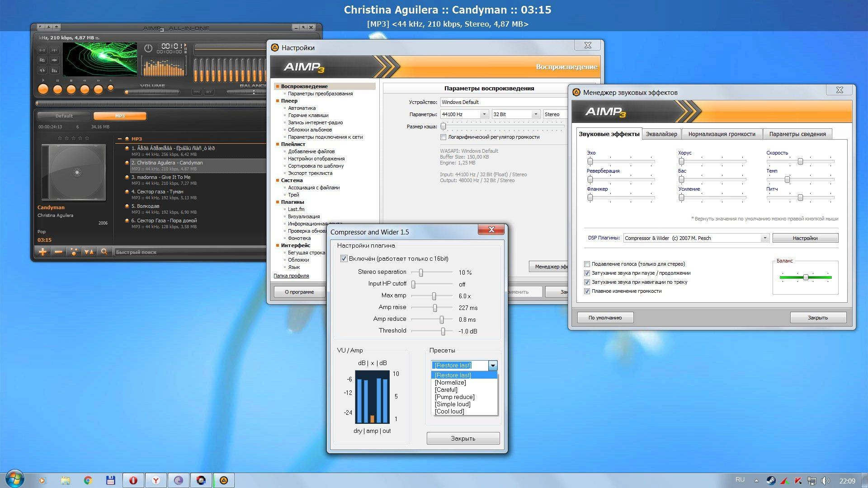Open Папка профиля link
The width and height of the screenshot is (868, 488).
[x=291, y=276]
